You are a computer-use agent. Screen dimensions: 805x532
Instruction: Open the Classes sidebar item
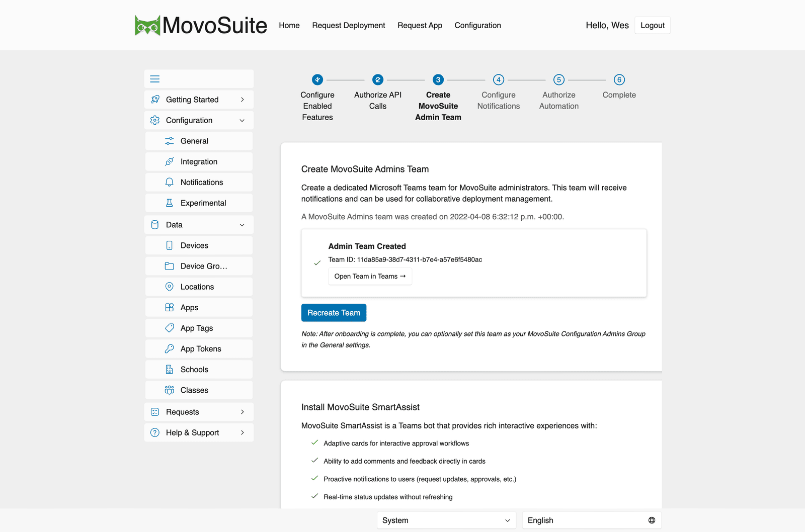point(199,390)
